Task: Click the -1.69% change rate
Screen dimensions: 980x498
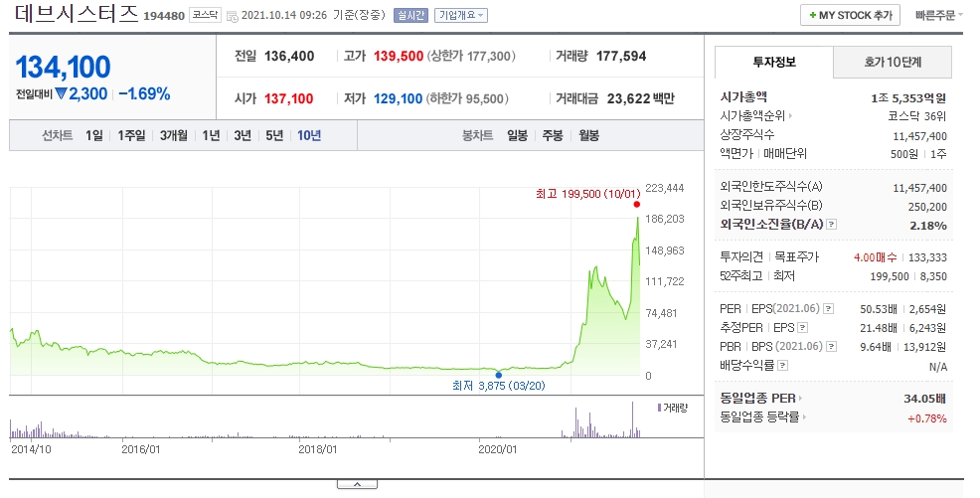Action: click(144, 93)
